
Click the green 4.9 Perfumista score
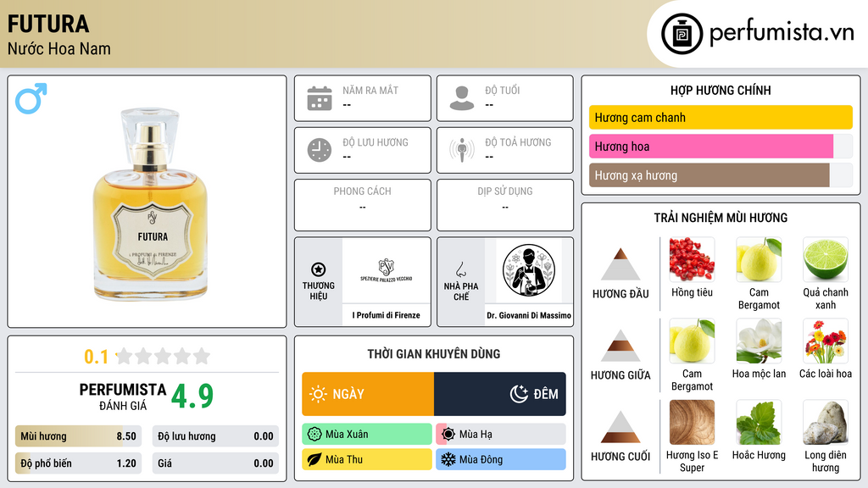pyautogui.click(x=192, y=396)
